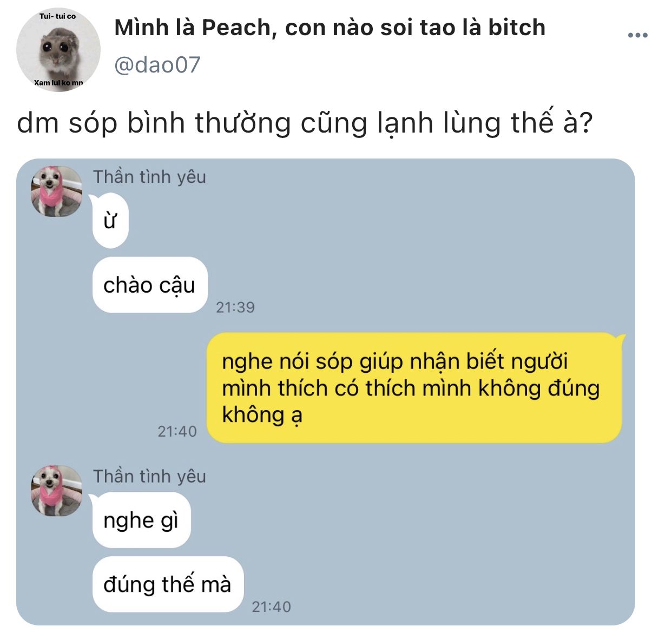Click the @dao07 handle
Image resolution: width=672 pixels, height=633 pixels.
click(157, 65)
